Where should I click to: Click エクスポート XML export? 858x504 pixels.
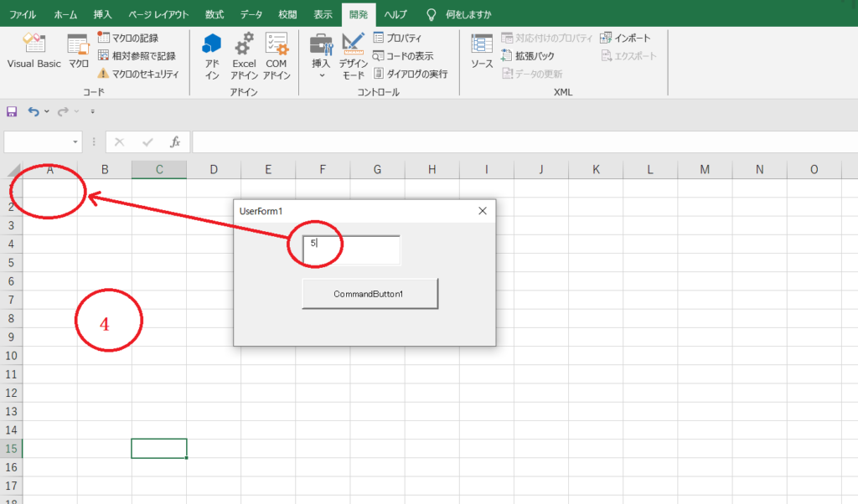pyautogui.click(x=628, y=56)
